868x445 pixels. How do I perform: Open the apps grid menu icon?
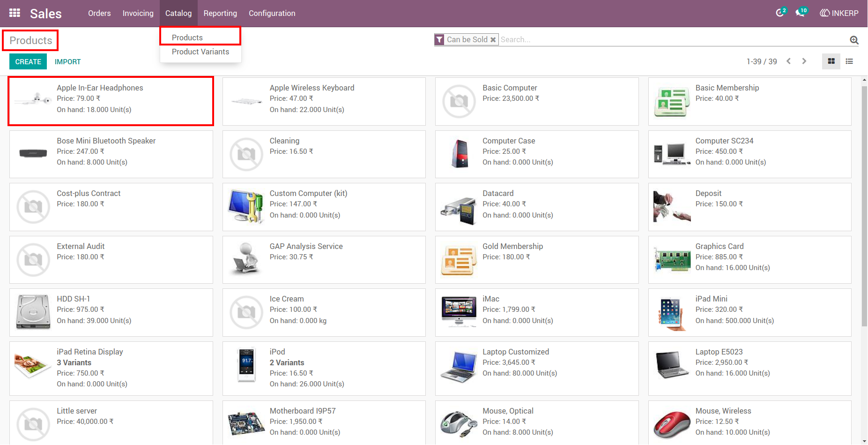pyautogui.click(x=15, y=13)
